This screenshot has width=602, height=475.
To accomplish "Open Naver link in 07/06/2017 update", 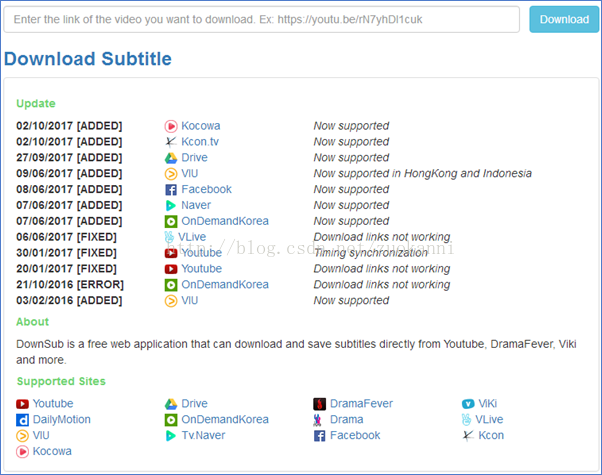I will 196,205.
